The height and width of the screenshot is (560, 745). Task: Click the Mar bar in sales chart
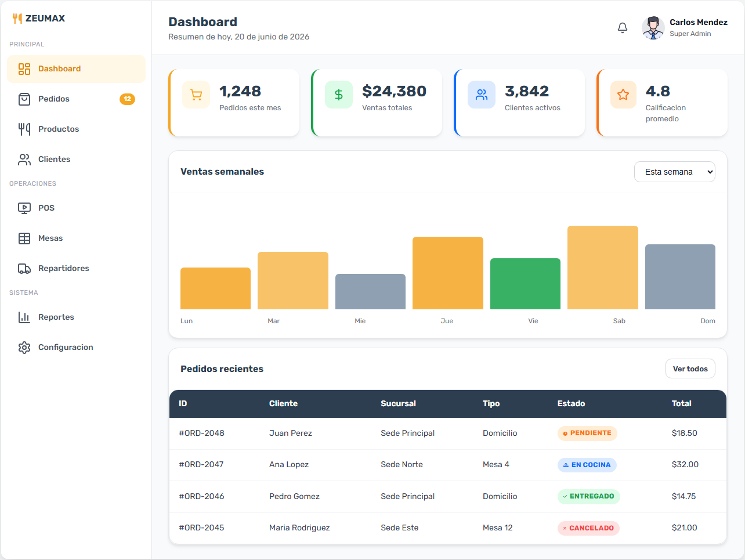[x=293, y=281]
